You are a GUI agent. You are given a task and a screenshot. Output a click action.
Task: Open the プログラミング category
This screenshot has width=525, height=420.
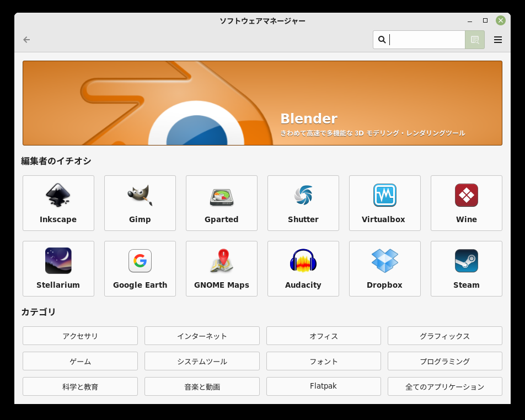click(x=445, y=361)
